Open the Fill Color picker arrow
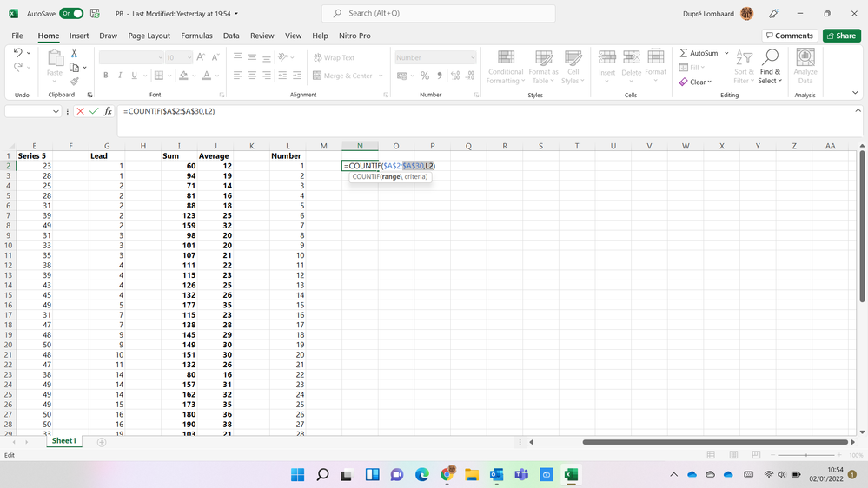The image size is (868, 488). coord(194,76)
